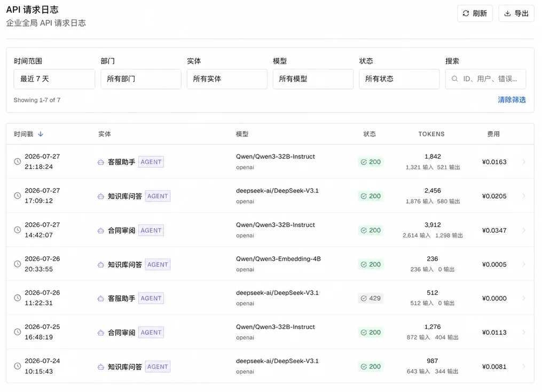This screenshot has width=542, height=392.
Task: Click clock icon of 20:33:55 row
Action: tap(17, 264)
